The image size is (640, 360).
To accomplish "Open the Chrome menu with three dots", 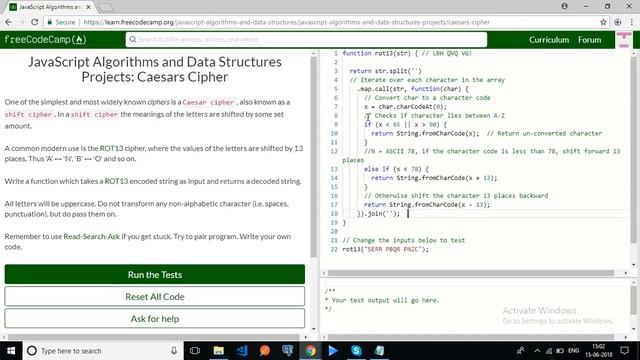I will 632,22.
